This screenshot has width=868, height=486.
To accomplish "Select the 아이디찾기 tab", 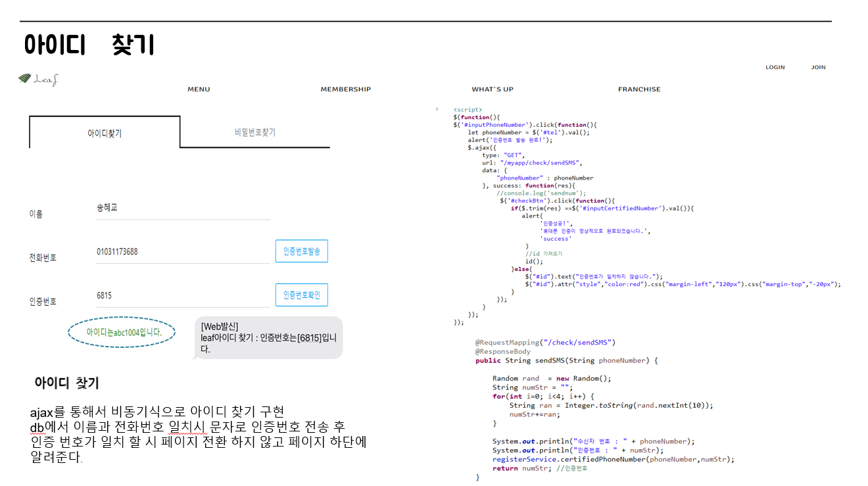I will [x=105, y=133].
